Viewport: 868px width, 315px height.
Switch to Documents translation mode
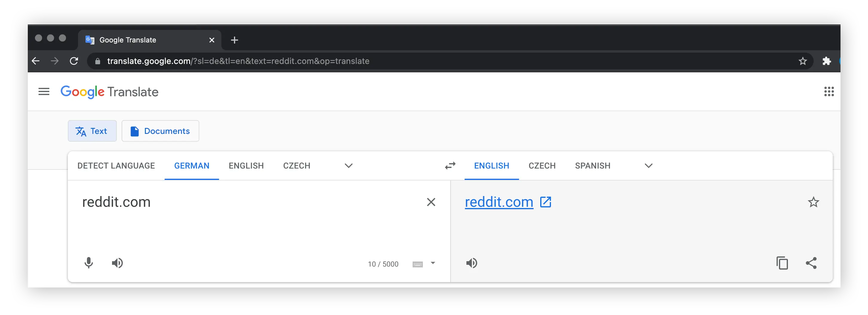tap(160, 131)
